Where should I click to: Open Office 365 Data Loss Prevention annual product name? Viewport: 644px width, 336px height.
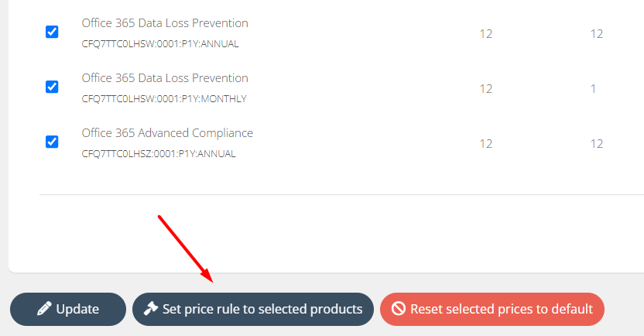165,23
